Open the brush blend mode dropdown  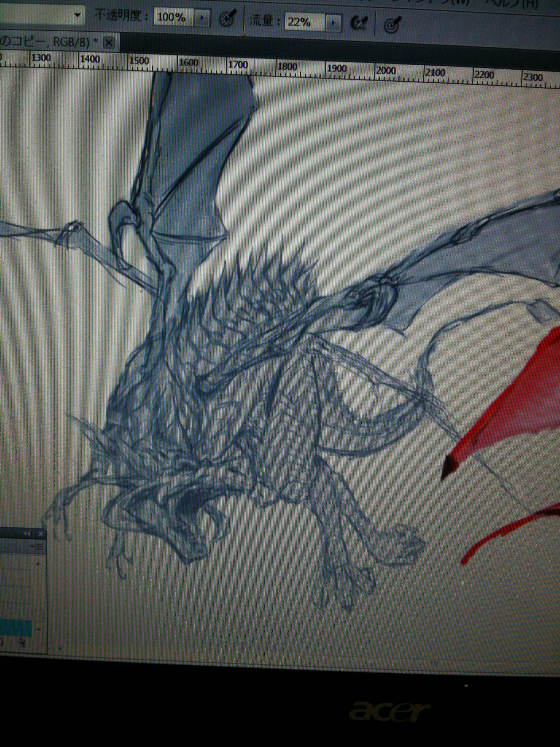[77, 15]
